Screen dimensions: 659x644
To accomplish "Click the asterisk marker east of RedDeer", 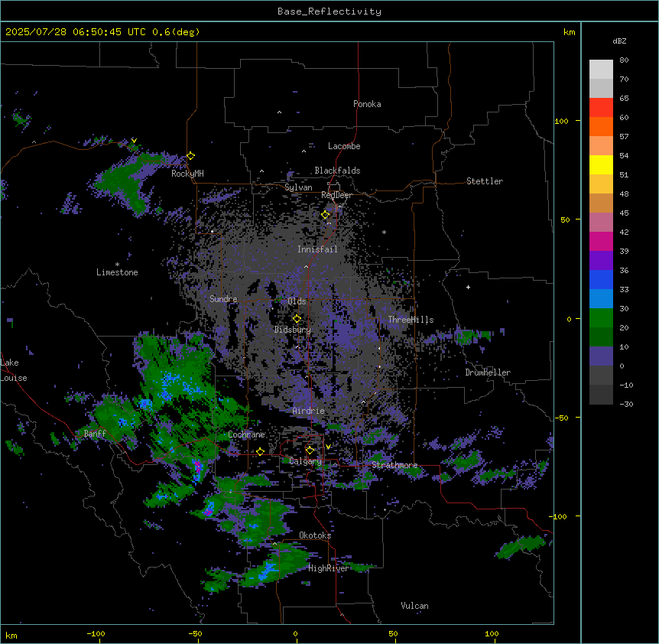I will point(384,232).
